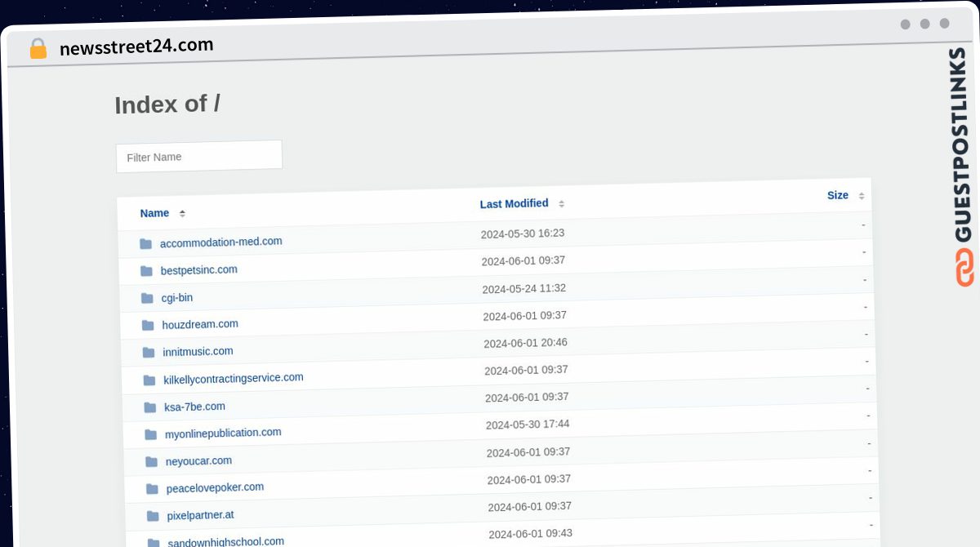Click the newsstreet24.com address text
Screen dimensions: 980x547
(x=136, y=47)
